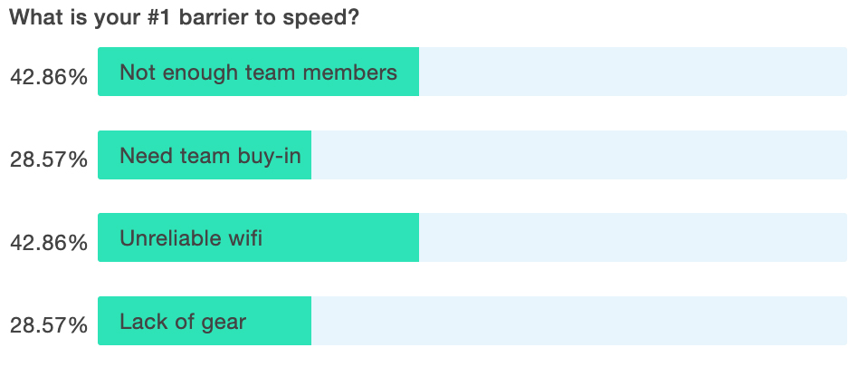868x367 pixels.
Task: Click the unfilled portion of Unreliable wifi bar
Action: 633,237
